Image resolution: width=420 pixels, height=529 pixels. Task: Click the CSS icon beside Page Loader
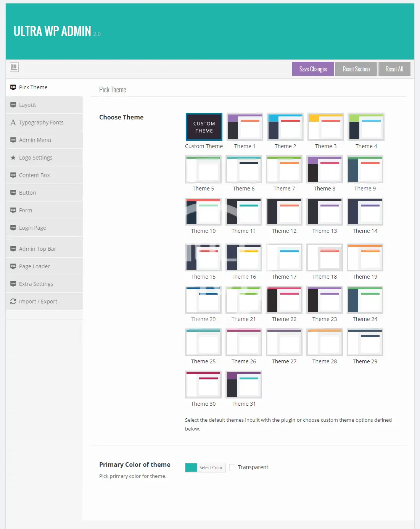click(x=13, y=266)
